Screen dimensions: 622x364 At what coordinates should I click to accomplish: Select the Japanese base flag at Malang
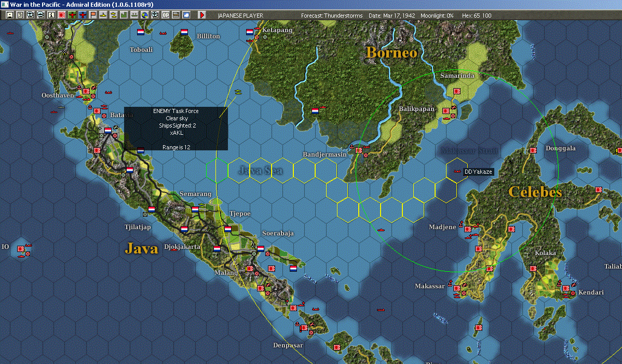point(250,269)
